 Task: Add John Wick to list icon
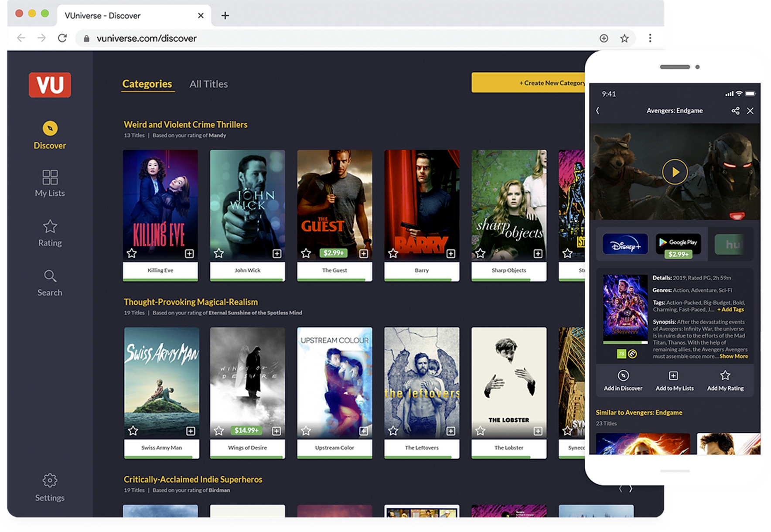pos(276,253)
